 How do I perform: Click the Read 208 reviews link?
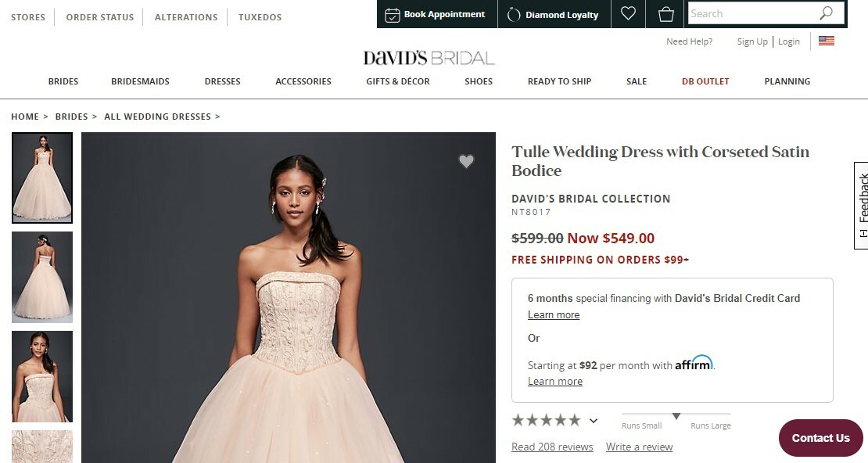click(552, 447)
